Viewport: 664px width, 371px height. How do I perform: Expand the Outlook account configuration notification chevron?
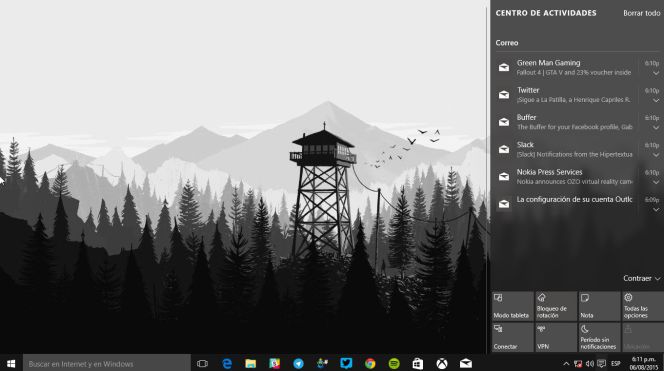pyautogui.click(x=656, y=210)
